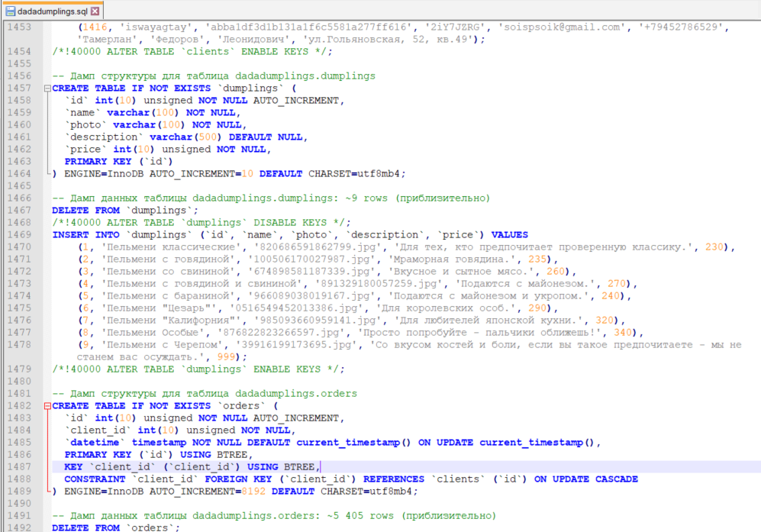Viewport: 761px width, 532px height.
Task: Click the email 'soispsoik@gmail.com' in the code
Action: [562, 27]
